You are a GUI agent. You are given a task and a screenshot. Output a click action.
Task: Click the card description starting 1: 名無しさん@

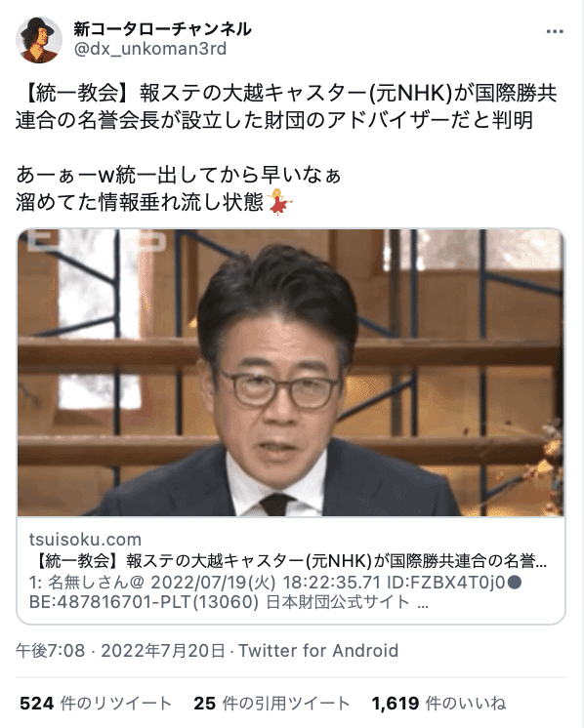(x=275, y=582)
